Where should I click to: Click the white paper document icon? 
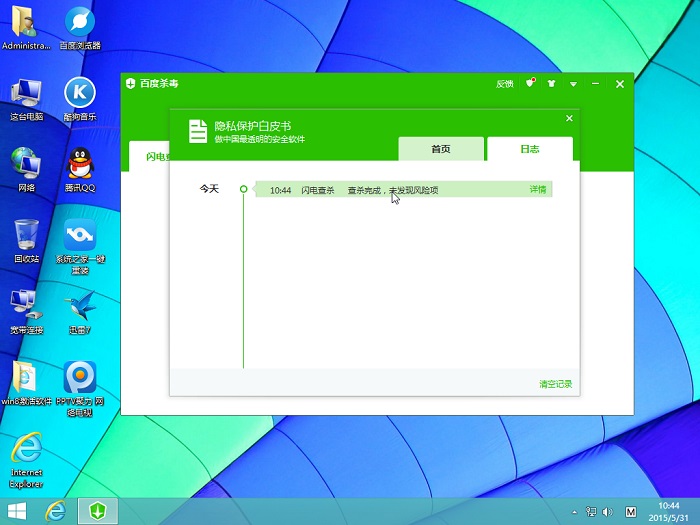tap(198, 131)
